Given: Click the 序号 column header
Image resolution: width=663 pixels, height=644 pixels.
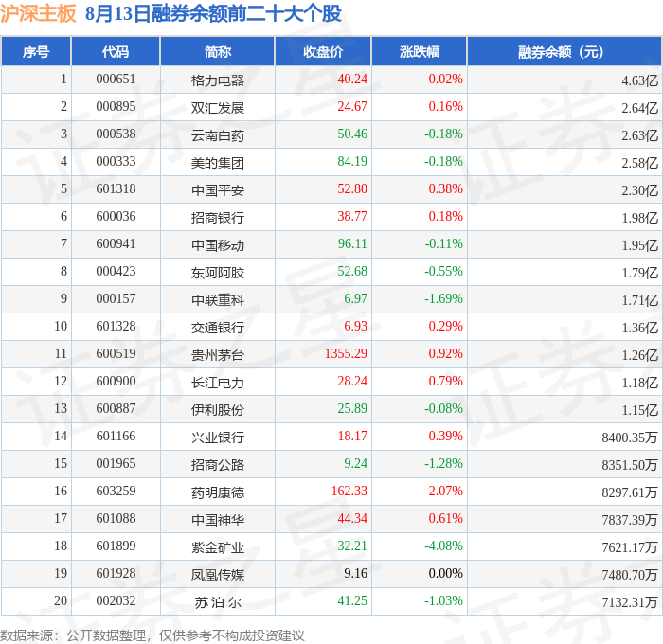Looking at the screenshot, I should [36, 51].
